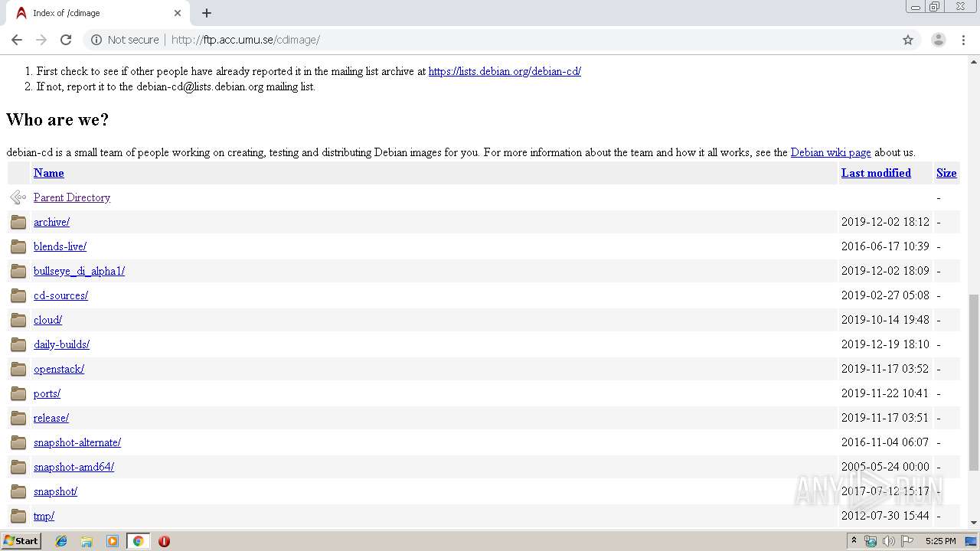Open the archive/ directory link
980x551 pixels.
pos(51,222)
